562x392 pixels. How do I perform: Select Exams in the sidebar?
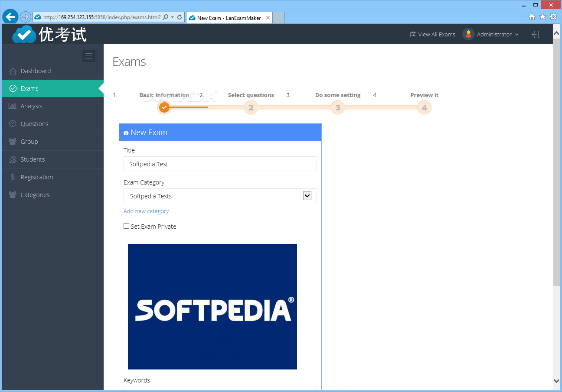52,88
